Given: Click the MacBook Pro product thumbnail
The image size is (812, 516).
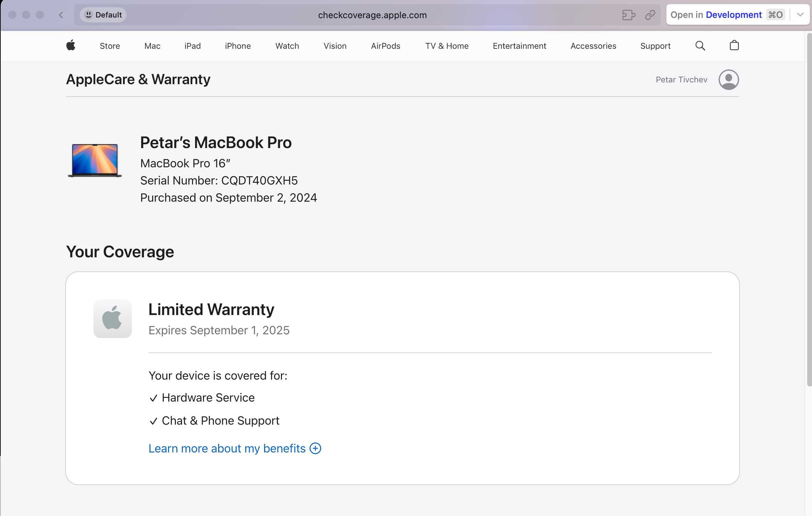Looking at the screenshot, I should coord(95,160).
